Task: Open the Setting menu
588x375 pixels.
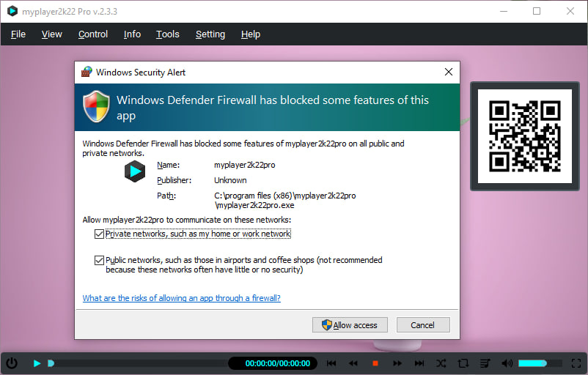Action: pos(210,34)
